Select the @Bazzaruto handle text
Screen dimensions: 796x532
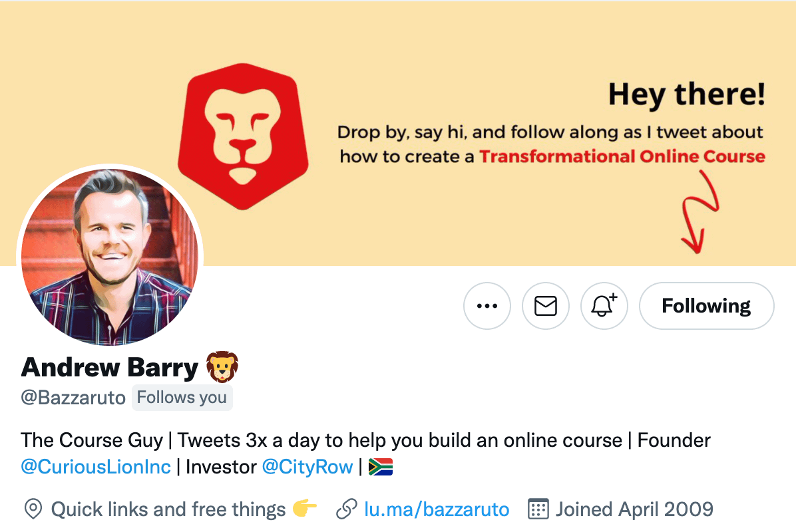tap(73, 398)
